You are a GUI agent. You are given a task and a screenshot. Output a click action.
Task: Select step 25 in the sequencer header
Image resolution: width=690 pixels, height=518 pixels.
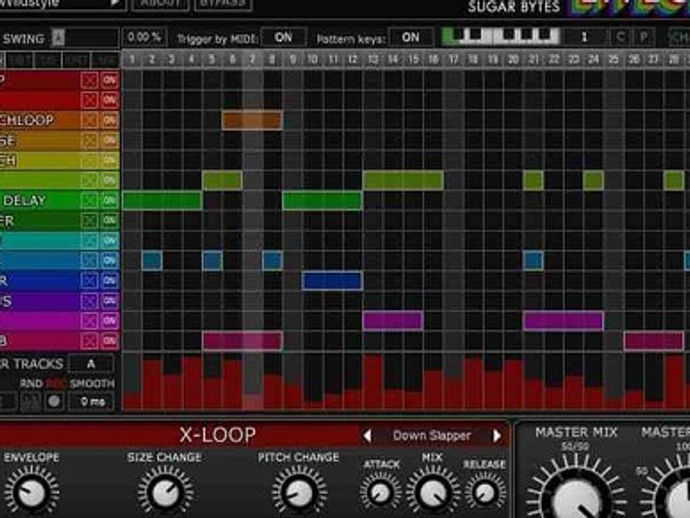[x=613, y=59]
